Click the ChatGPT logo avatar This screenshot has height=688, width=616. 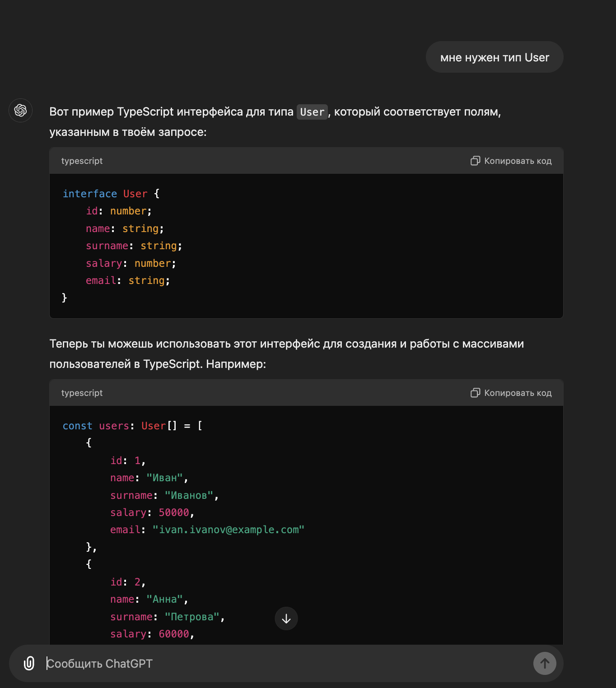pos(20,110)
